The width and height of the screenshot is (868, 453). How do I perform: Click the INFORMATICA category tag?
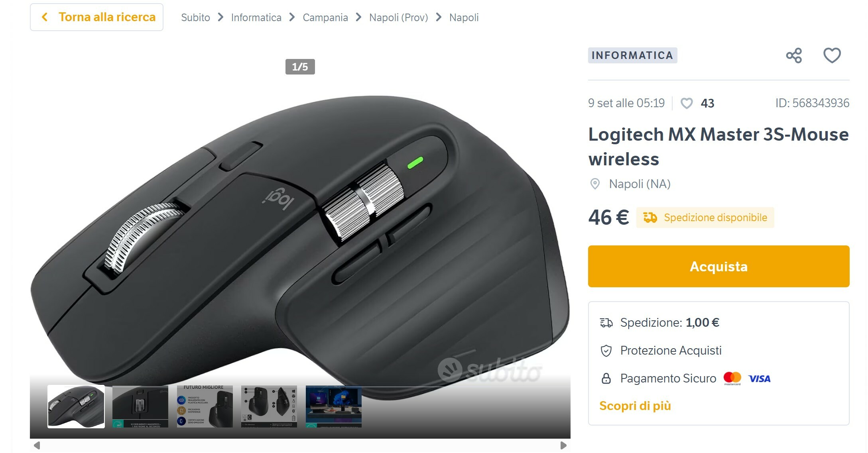632,55
